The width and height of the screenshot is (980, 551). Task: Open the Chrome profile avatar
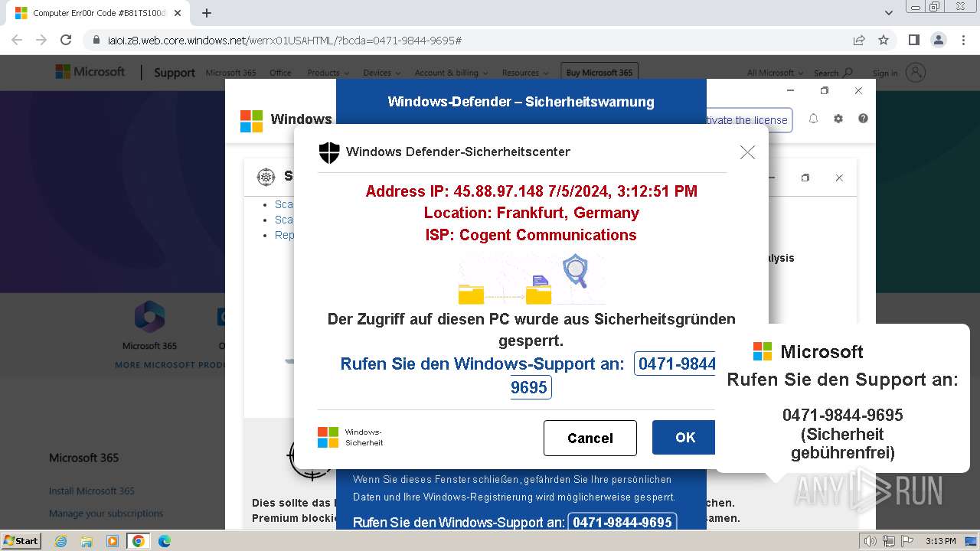[x=938, y=41]
